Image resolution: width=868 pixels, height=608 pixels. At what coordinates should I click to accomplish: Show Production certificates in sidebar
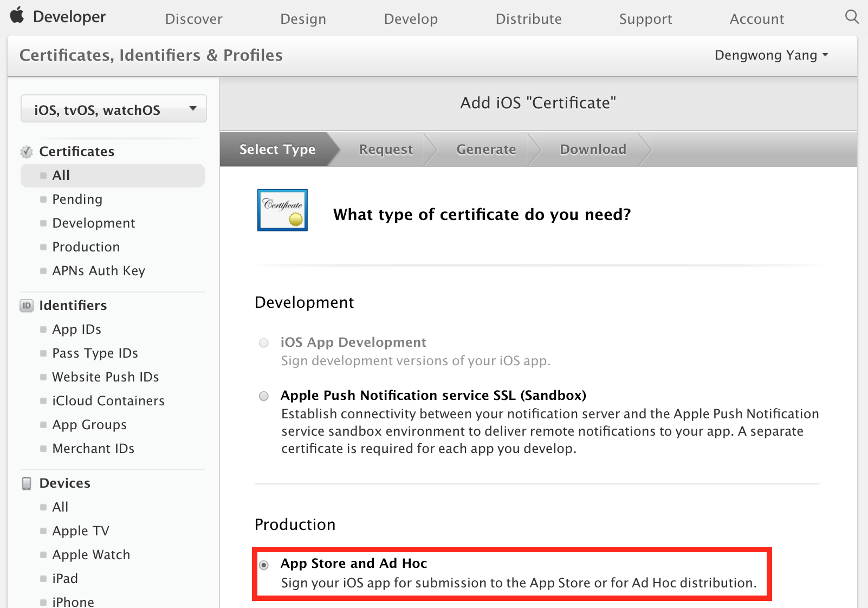[x=86, y=247]
